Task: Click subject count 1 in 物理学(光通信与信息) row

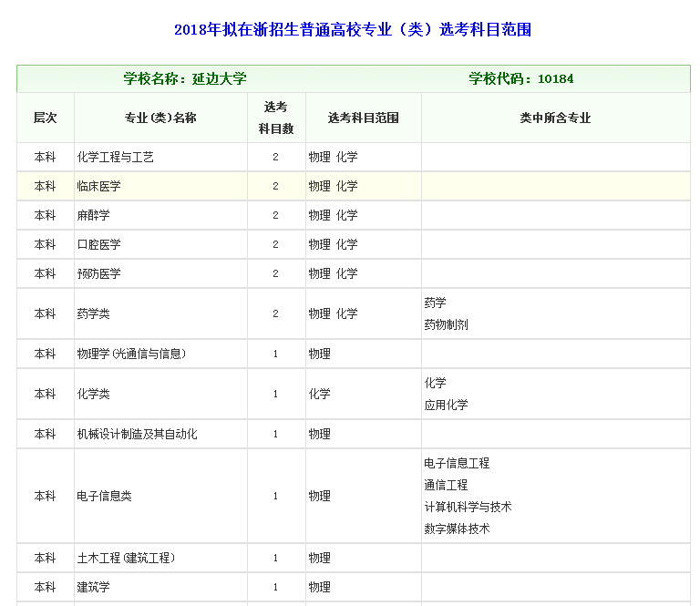Action: (x=275, y=354)
